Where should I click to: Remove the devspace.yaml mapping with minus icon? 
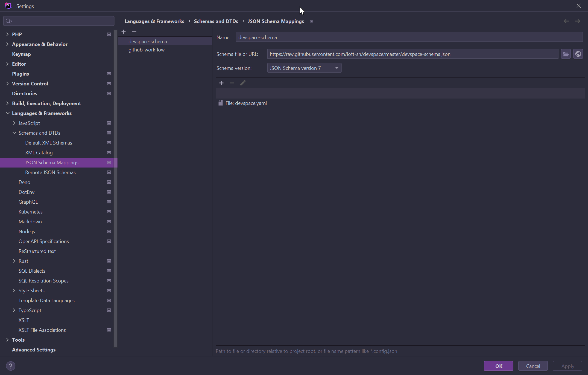pyautogui.click(x=232, y=83)
